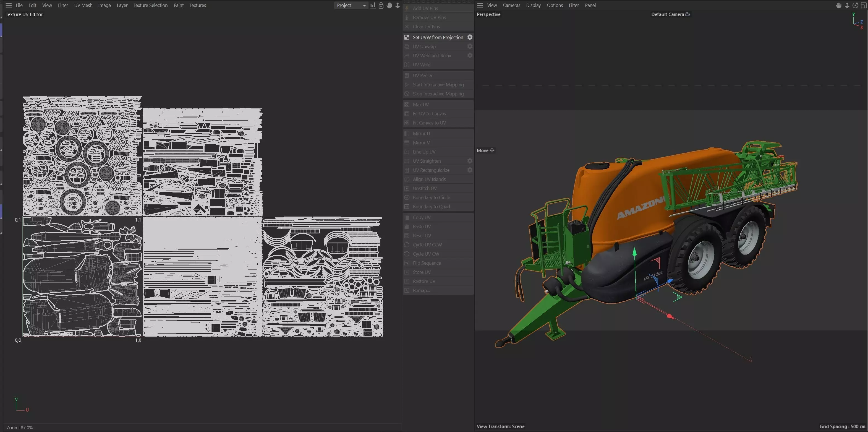Open the Layer menu
868x432 pixels.
(122, 6)
